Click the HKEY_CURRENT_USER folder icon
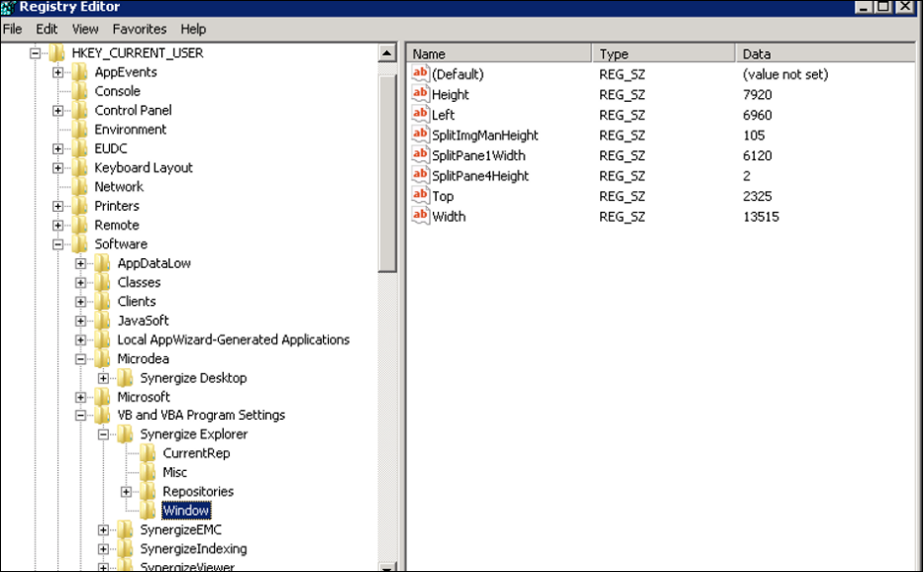 coord(56,53)
